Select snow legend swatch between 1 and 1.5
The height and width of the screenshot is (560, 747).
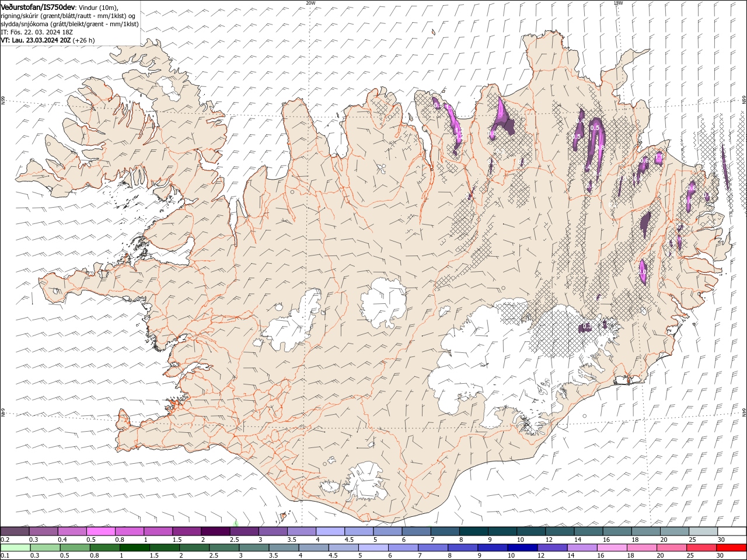tap(158, 531)
